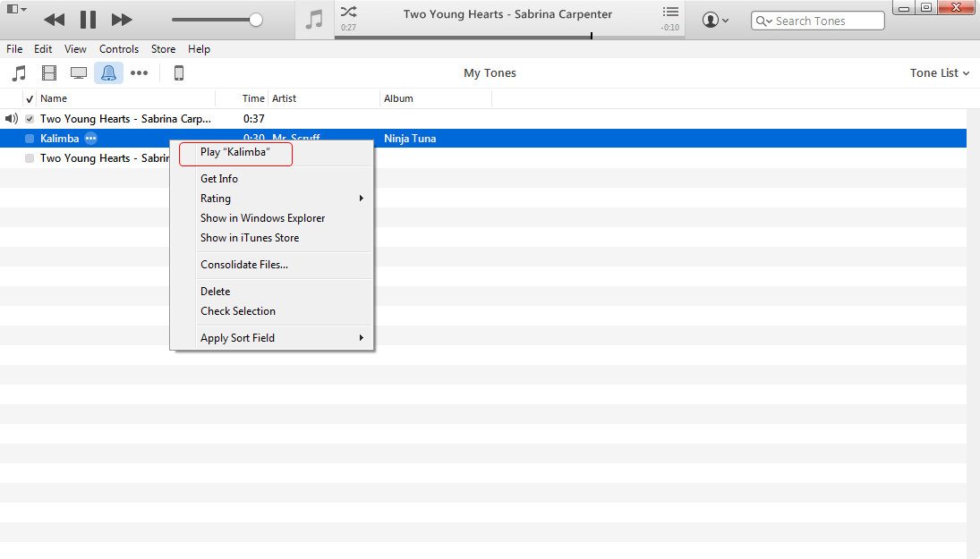The height and width of the screenshot is (559, 980).
Task: Open the mini window menu icon
Action: [x=15, y=9]
